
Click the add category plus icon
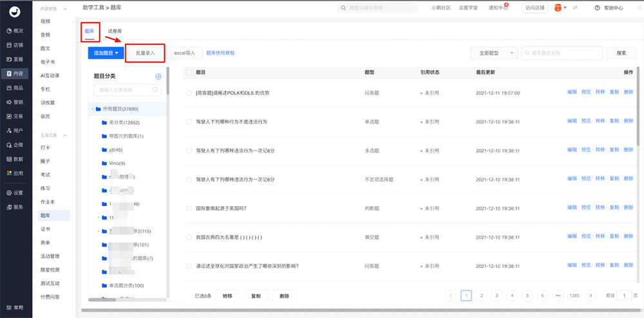158,77
